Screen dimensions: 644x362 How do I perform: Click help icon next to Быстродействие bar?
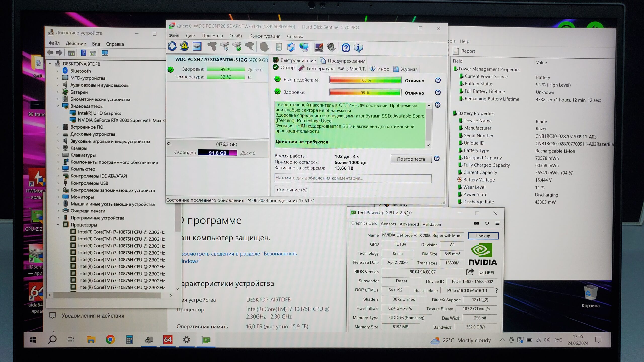438,80
